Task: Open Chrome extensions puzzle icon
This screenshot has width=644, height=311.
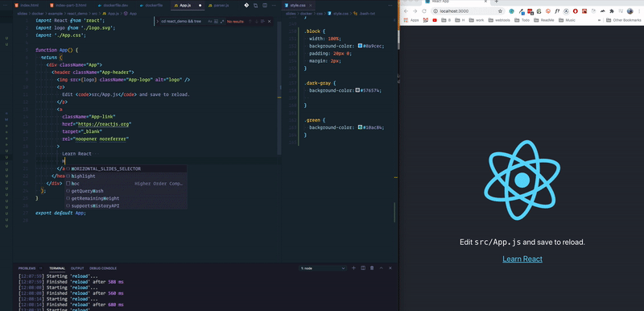Action: (x=612, y=11)
